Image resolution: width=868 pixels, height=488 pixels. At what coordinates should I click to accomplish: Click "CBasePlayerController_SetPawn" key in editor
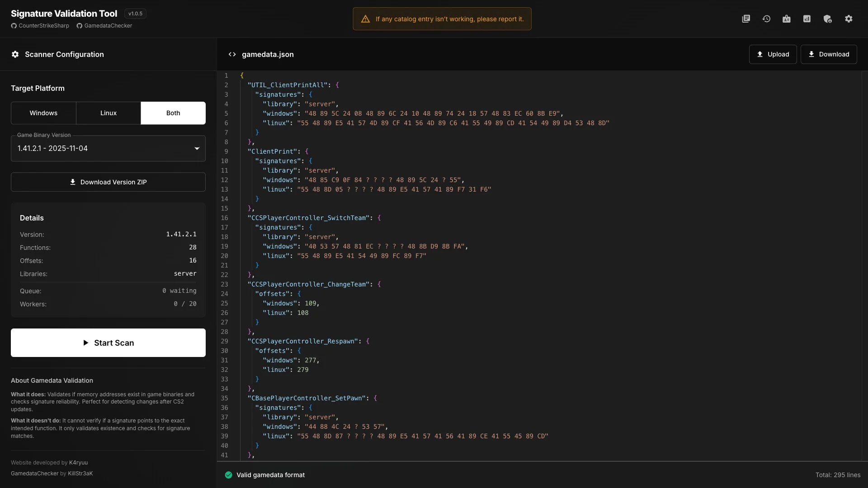pos(307,398)
